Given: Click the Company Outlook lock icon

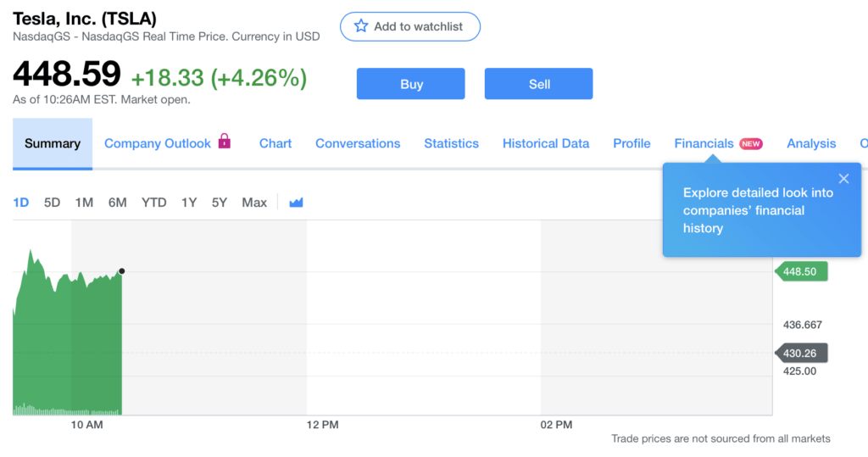Looking at the screenshot, I should 224,142.
